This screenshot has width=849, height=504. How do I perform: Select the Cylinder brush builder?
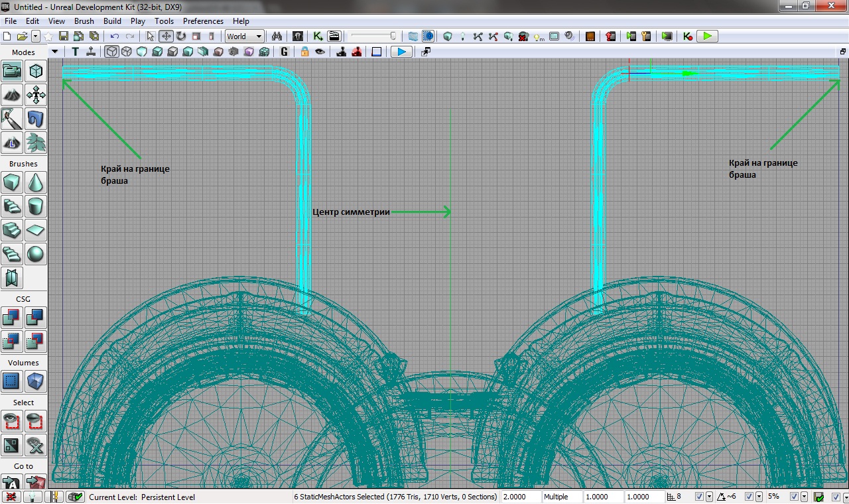(35, 206)
